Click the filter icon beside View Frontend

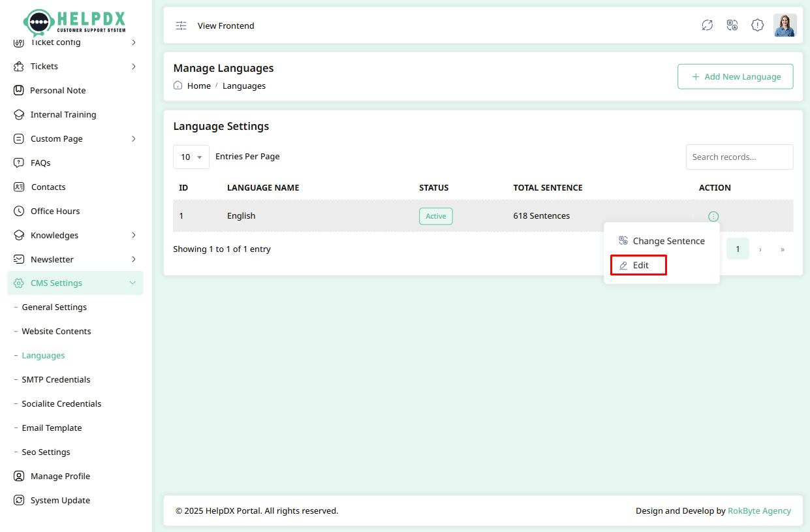coord(181,25)
